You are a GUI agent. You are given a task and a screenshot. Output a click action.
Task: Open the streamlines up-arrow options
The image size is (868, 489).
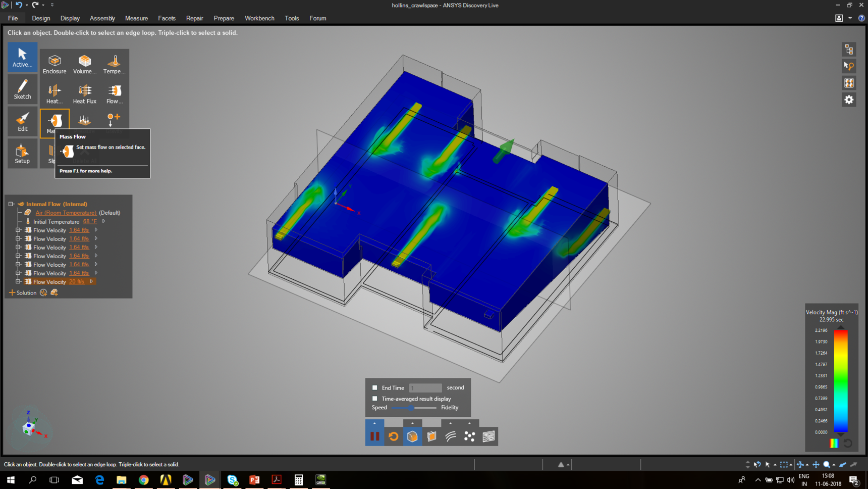451,423
